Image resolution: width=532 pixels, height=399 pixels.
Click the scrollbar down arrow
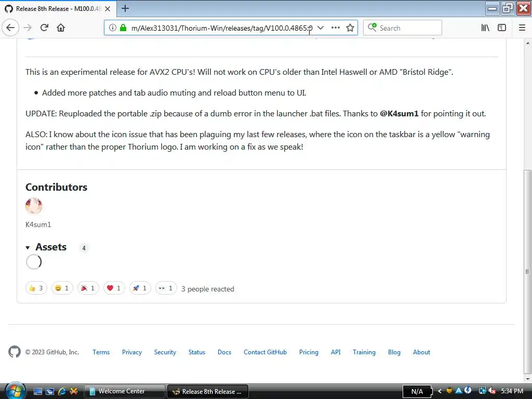click(527, 378)
